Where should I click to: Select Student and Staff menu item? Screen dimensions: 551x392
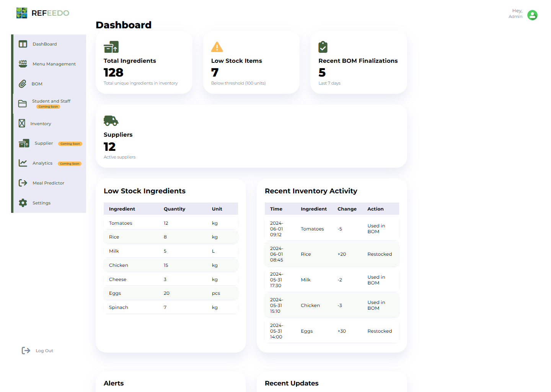click(50, 104)
